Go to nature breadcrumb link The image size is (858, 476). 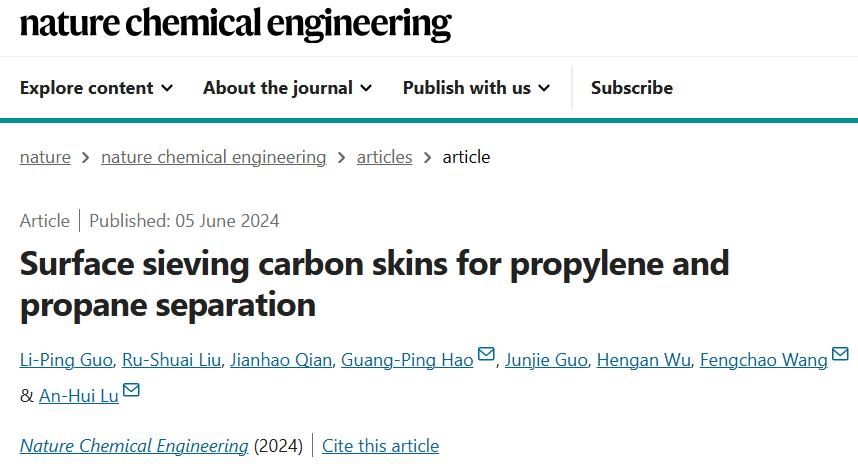pos(45,157)
